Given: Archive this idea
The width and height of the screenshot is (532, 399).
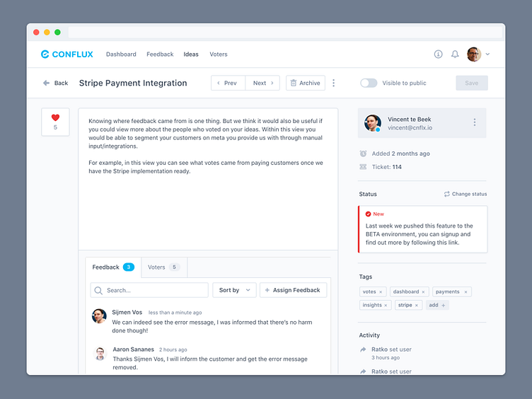Looking at the screenshot, I should [306, 83].
